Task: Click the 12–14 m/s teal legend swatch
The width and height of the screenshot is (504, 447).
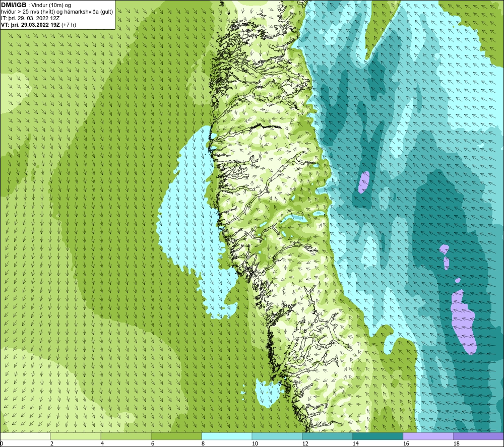Action: click(x=327, y=436)
